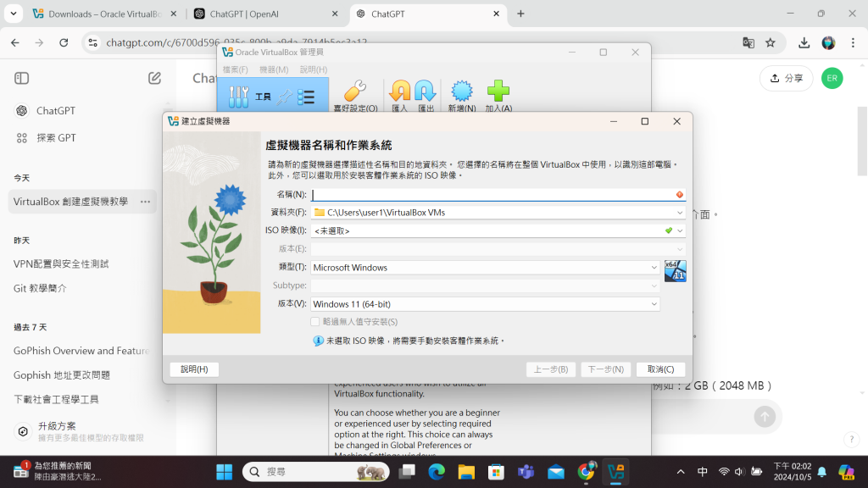The width and height of the screenshot is (868, 488).
Task: Open the Type (類型) Microsoft Windows dropdown
Action: click(484, 268)
